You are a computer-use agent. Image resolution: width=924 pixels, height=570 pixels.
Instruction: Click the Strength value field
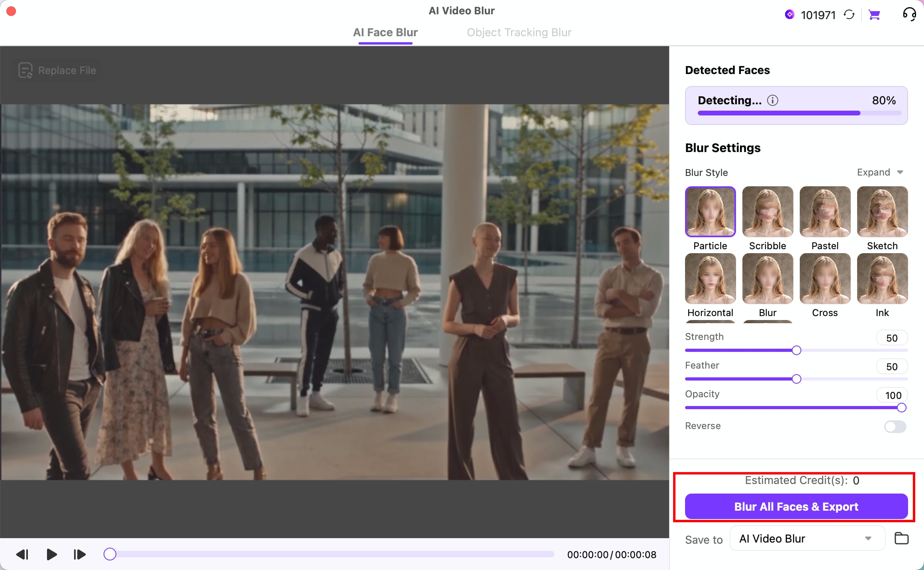click(892, 338)
